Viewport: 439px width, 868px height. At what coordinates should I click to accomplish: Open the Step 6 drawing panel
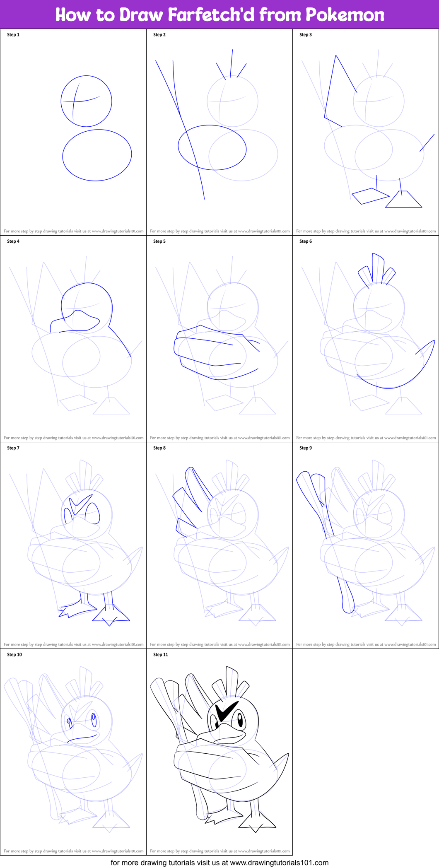click(366, 339)
